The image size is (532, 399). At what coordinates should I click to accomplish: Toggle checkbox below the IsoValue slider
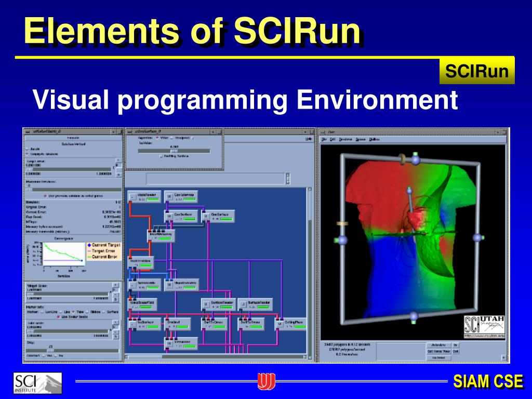pyautogui.click(x=161, y=156)
